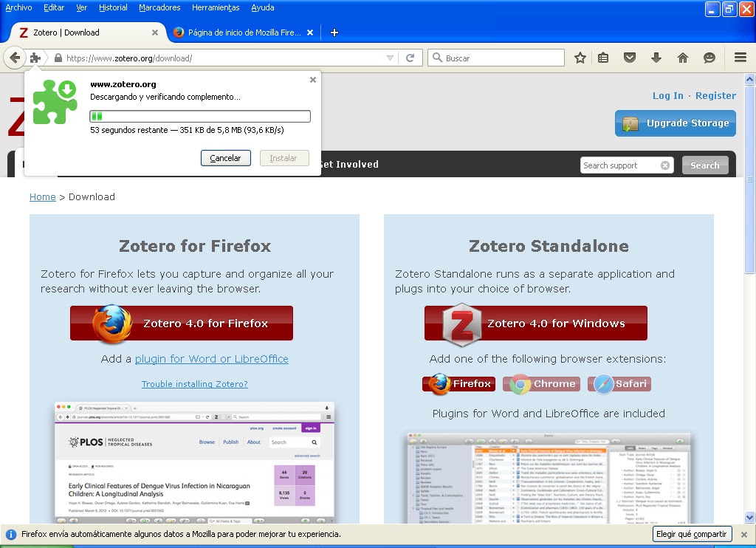The image size is (756, 548).
Task: Save the page to Pocket
Action: click(x=630, y=57)
